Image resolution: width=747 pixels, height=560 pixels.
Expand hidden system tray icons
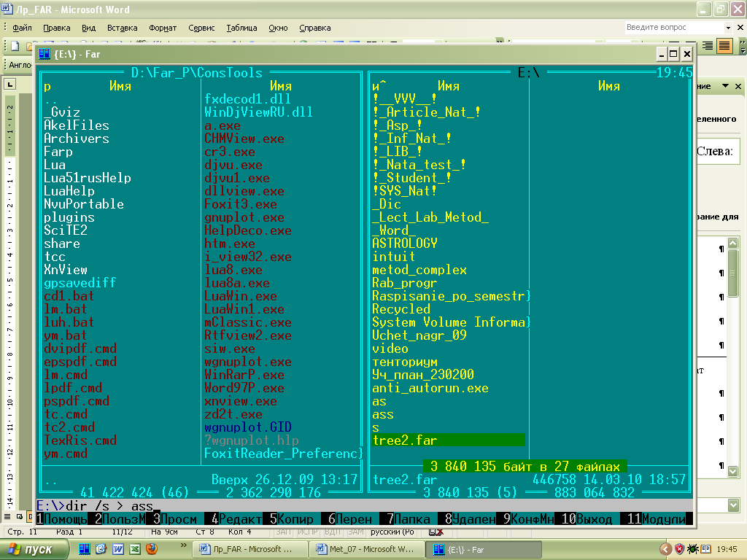[665, 550]
